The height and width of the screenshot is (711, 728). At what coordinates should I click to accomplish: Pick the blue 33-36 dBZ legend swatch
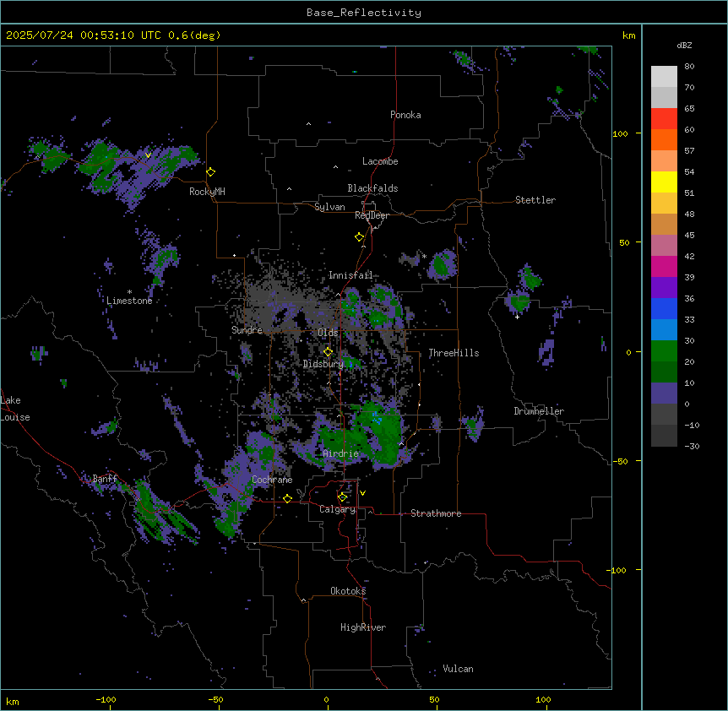point(664,308)
